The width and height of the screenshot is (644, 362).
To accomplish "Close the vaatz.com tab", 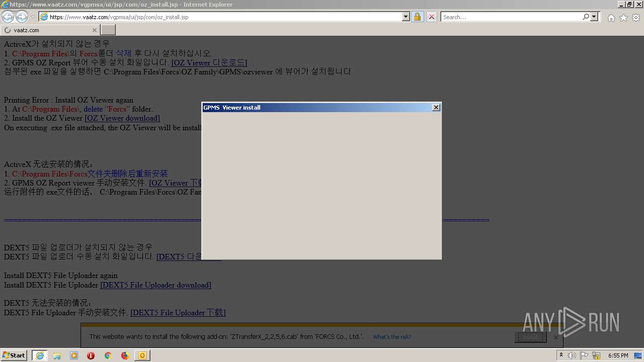I will (94, 30).
